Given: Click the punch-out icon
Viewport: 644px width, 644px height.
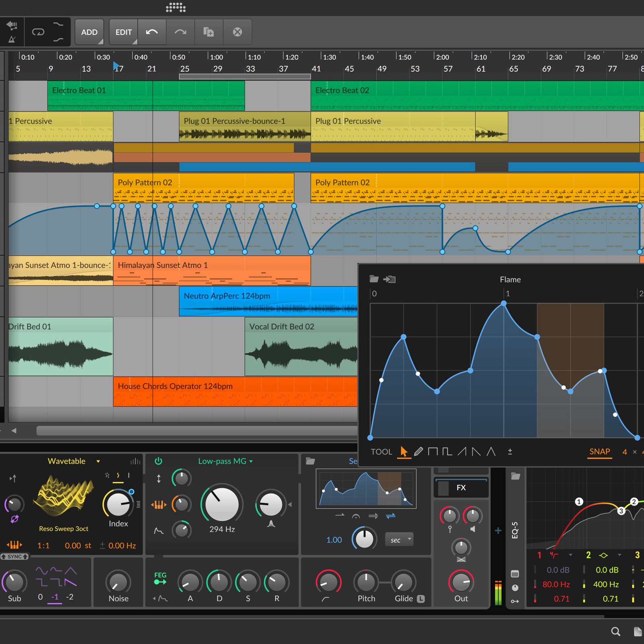Looking at the screenshot, I should tap(58, 39).
